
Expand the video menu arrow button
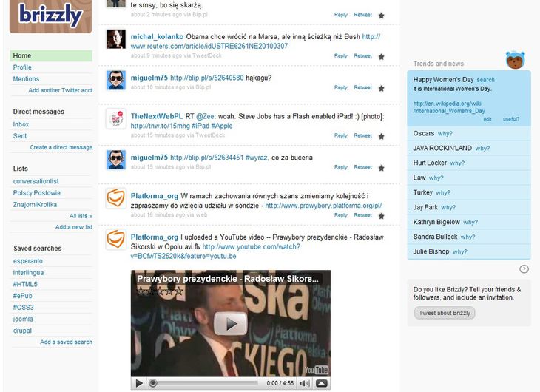pyautogui.click(x=321, y=383)
